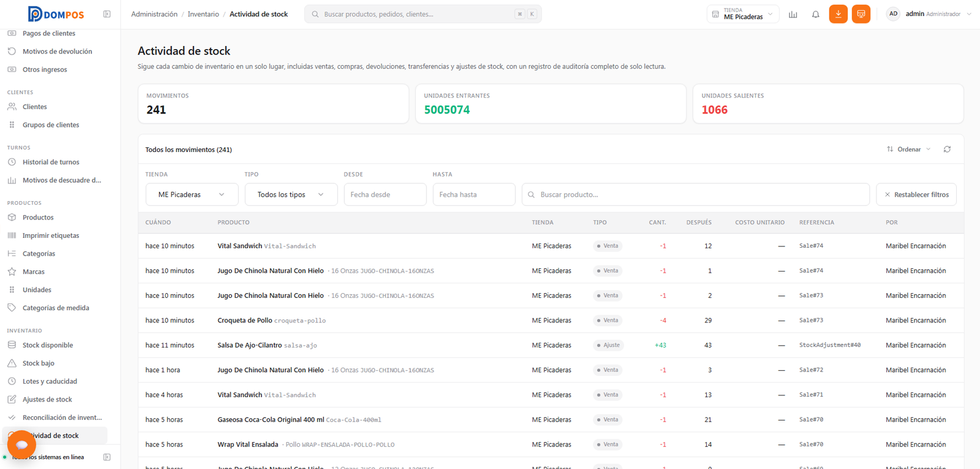Viewport: 980px width, 469px height.
Task: Click reference Sale#72
Action: (x=811, y=370)
